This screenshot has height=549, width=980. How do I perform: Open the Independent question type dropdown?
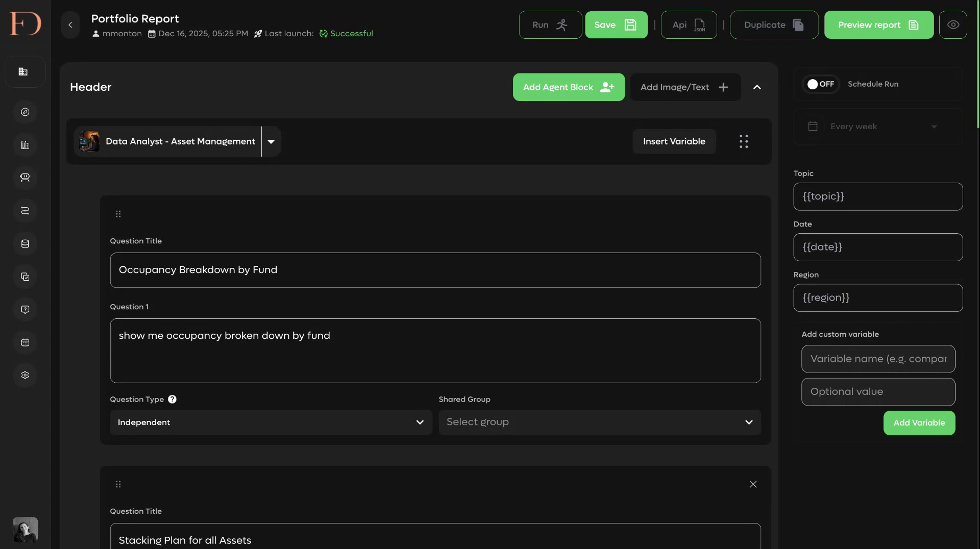point(271,422)
